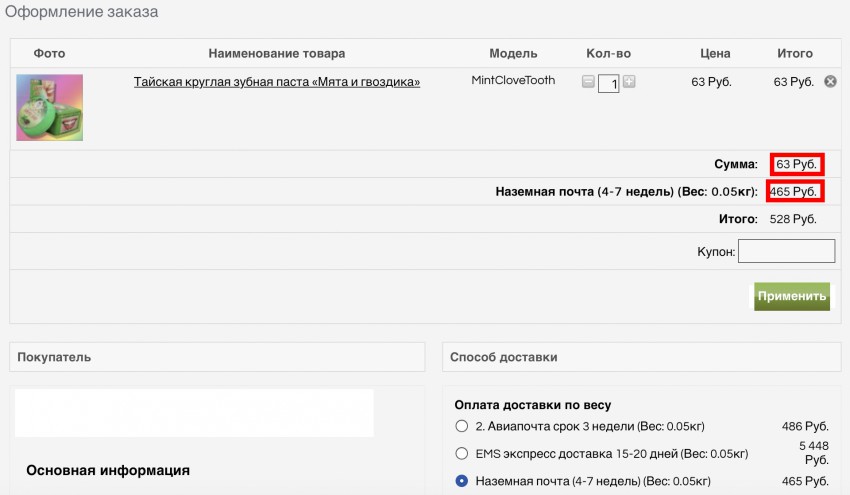Focus the Купон input field
This screenshot has height=495, width=850.
coord(786,252)
